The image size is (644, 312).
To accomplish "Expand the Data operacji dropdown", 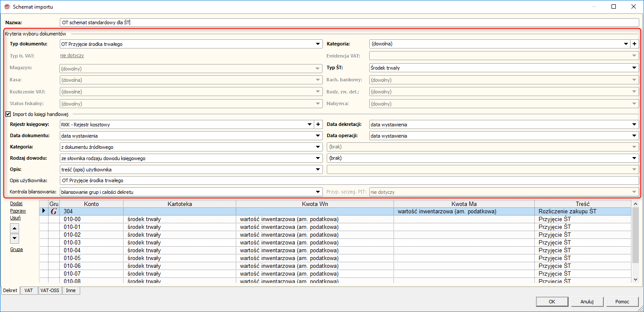I will pyautogui.click(x=634, y=136).
